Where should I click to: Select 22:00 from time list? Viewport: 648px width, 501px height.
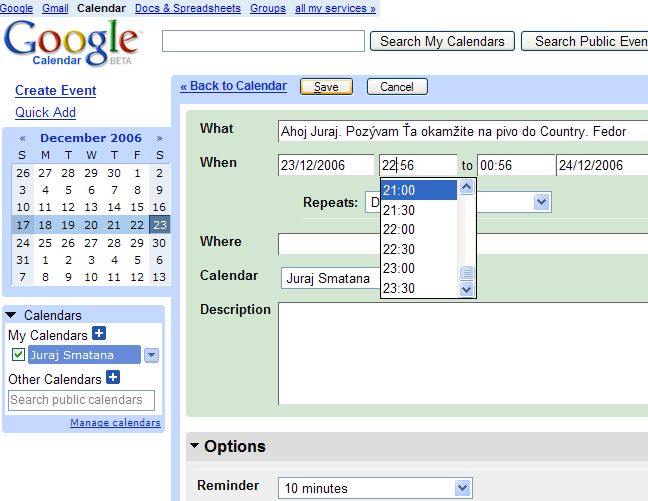point(419,229)
